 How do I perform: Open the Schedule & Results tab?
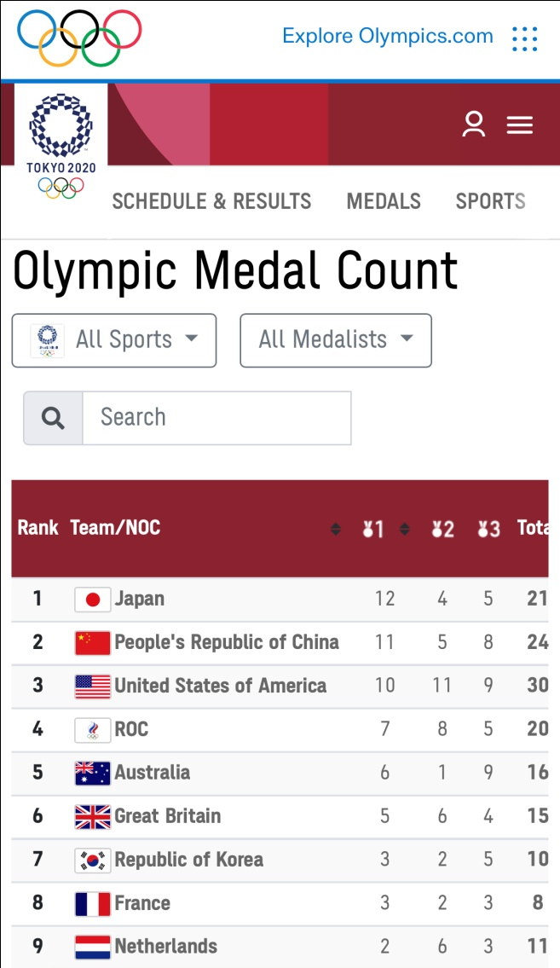point(211,201)
